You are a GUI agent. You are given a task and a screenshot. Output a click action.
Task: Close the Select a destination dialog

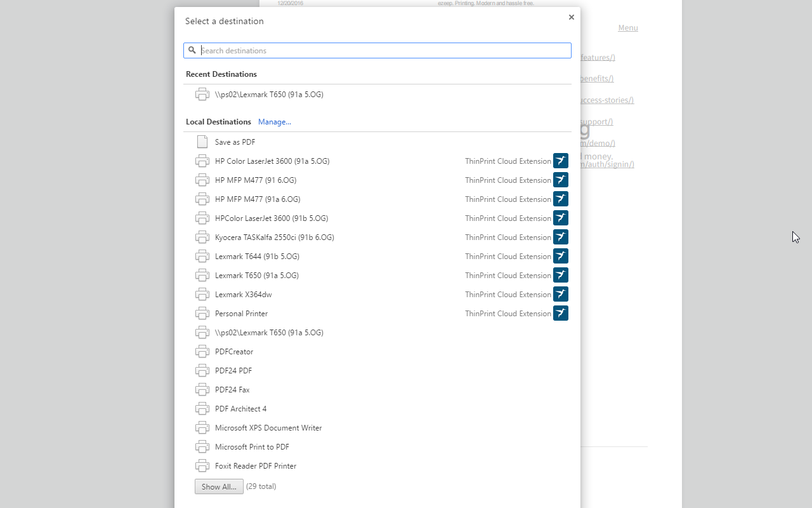571,17
